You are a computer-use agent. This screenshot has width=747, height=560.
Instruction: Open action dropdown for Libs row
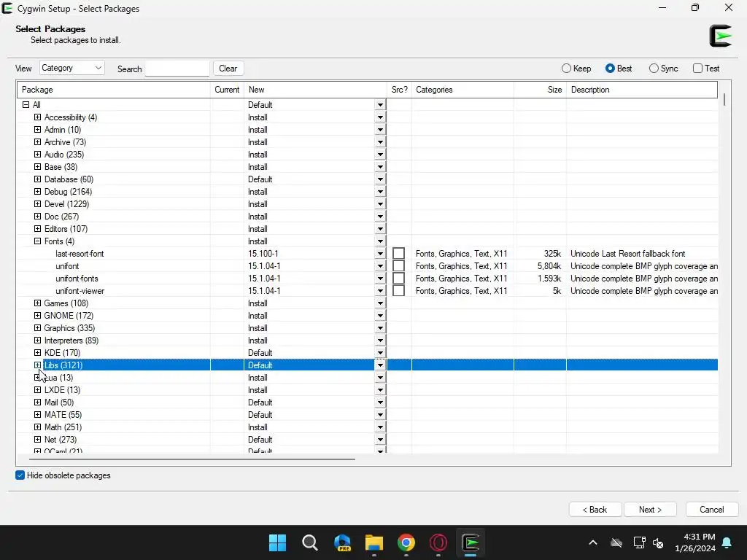pyautogui.click(x=380, y=365)
